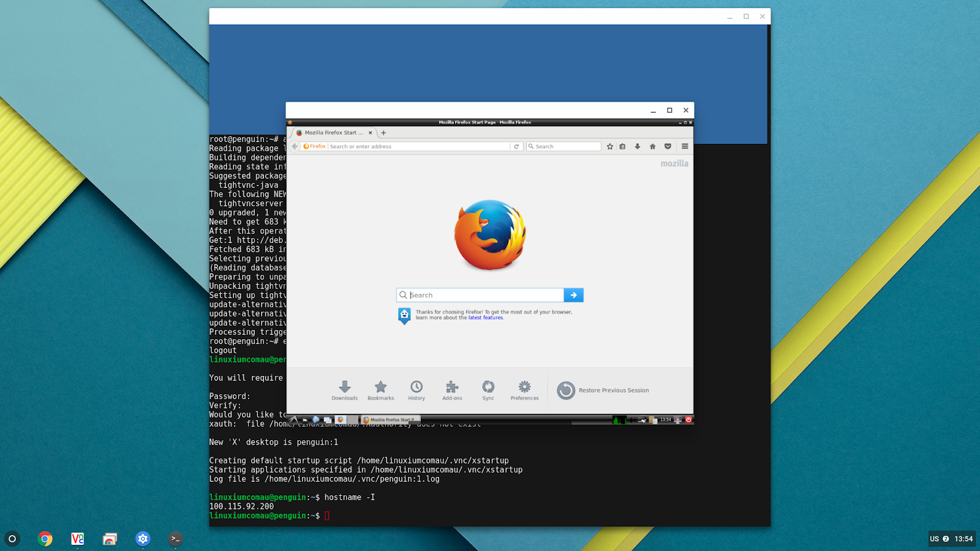
Task: Open Preferences from the start page
Action: (x=525, y=390)
